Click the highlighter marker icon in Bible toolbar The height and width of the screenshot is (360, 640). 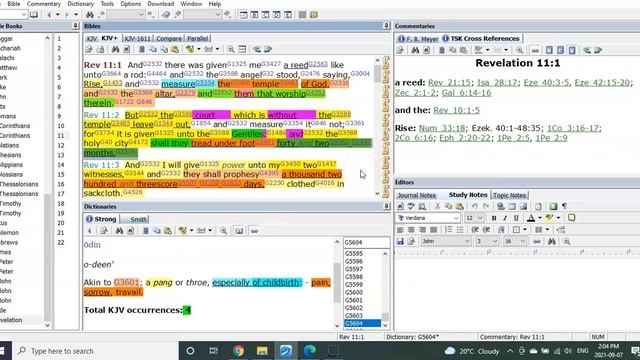pos(190,49)
